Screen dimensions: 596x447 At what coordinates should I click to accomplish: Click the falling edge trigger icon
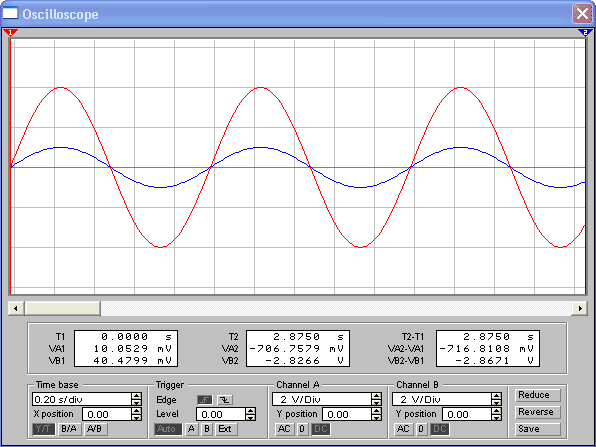tap(225, 399)
